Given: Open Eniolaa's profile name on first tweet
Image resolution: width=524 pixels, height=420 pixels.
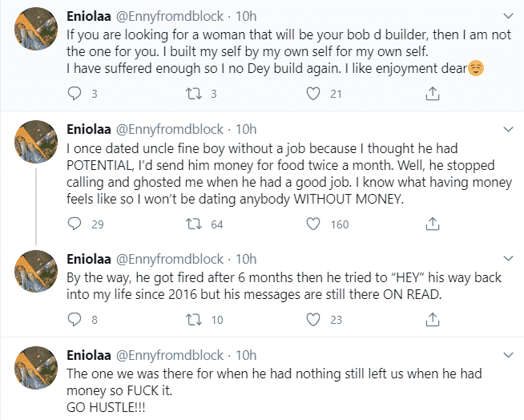Looking at the screenshot, I should [89, 16].
